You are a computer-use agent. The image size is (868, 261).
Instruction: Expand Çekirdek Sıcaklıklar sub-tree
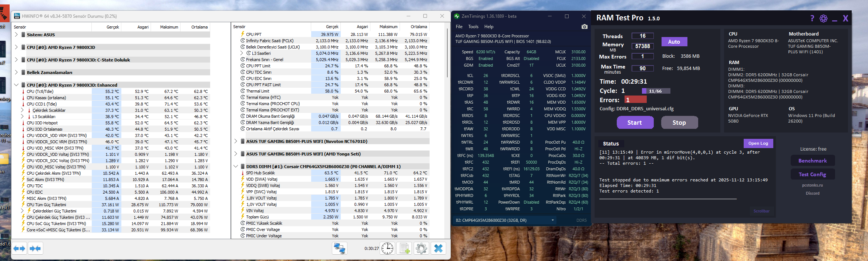pos(23,110)
